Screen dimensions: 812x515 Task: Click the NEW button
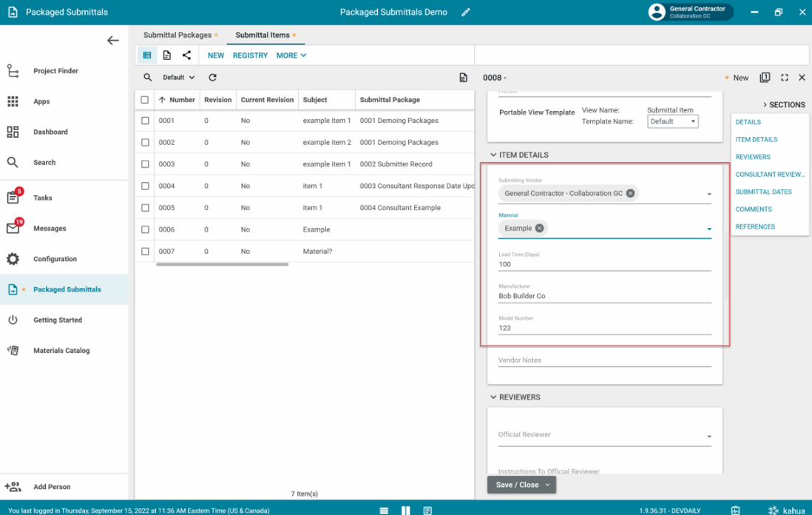[x=216, y=55]
